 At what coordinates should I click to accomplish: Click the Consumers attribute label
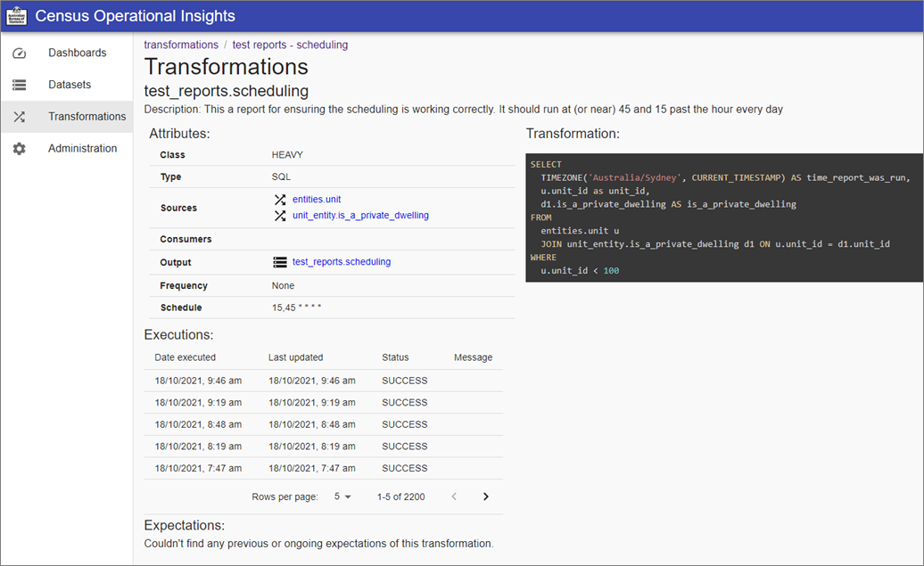(x=186, y=239)
